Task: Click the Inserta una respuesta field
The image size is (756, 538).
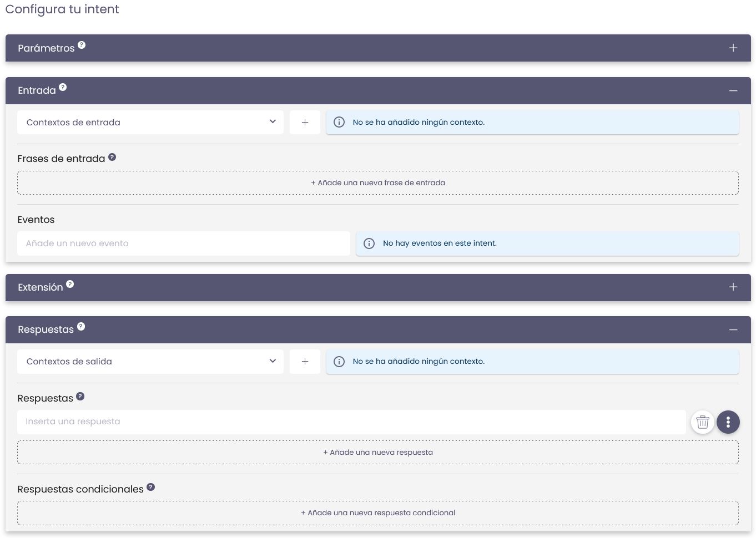Action: [x=351, y=422]
